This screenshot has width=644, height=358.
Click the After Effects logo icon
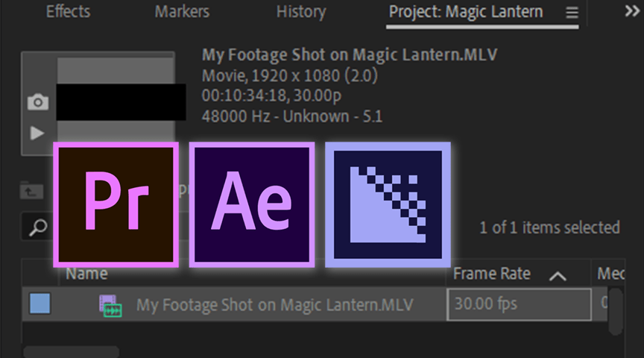click(252, 204)
